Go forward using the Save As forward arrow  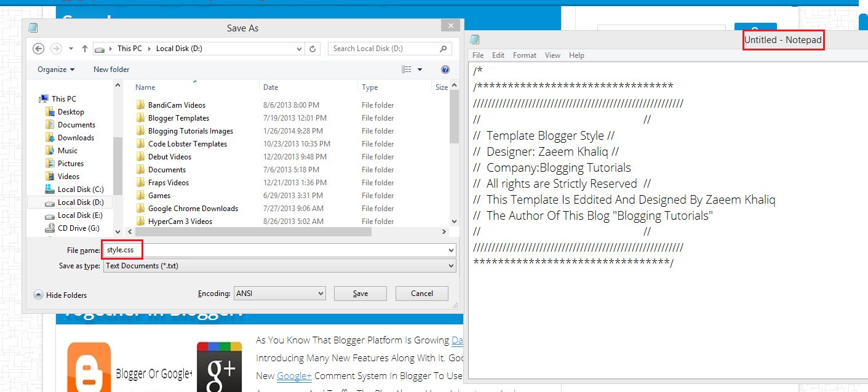(56, 49)
